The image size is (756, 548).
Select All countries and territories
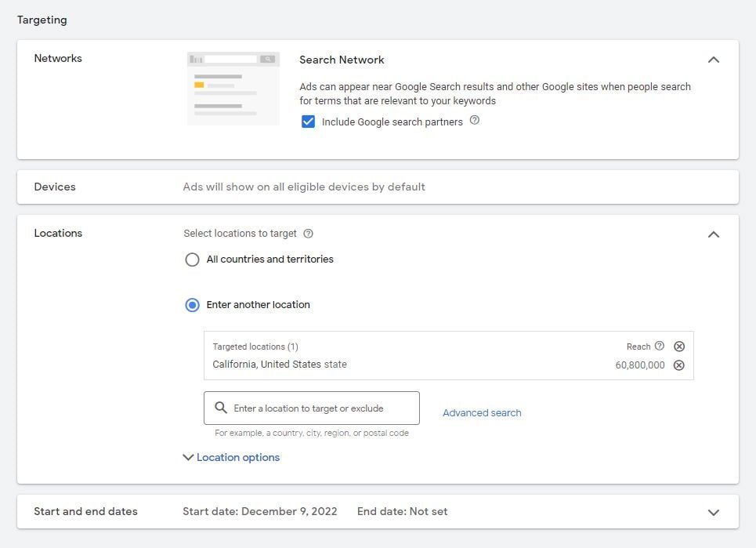[192, 259]
